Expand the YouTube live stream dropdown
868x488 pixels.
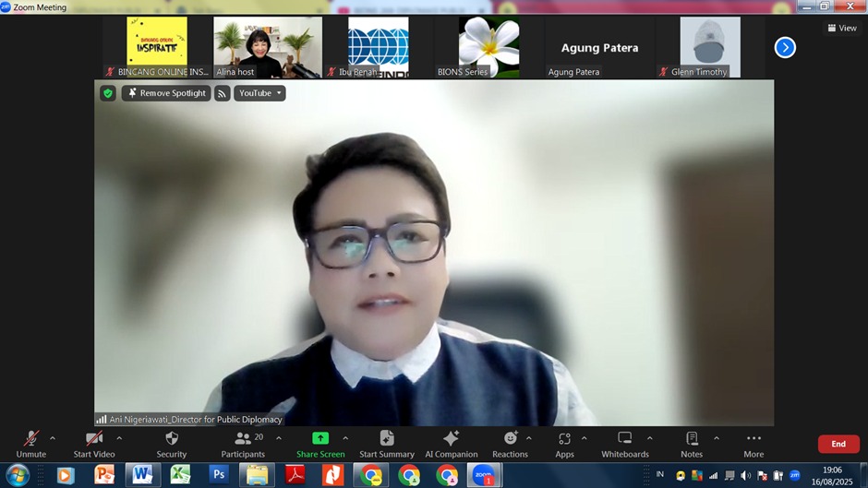259,93
